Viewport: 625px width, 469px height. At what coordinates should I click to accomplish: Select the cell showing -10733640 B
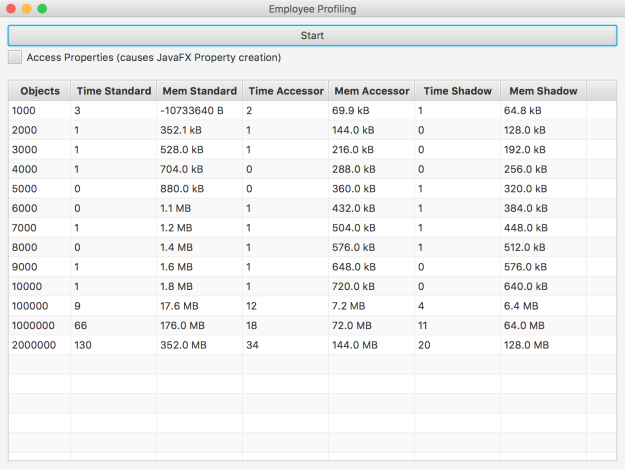(199, 110)
